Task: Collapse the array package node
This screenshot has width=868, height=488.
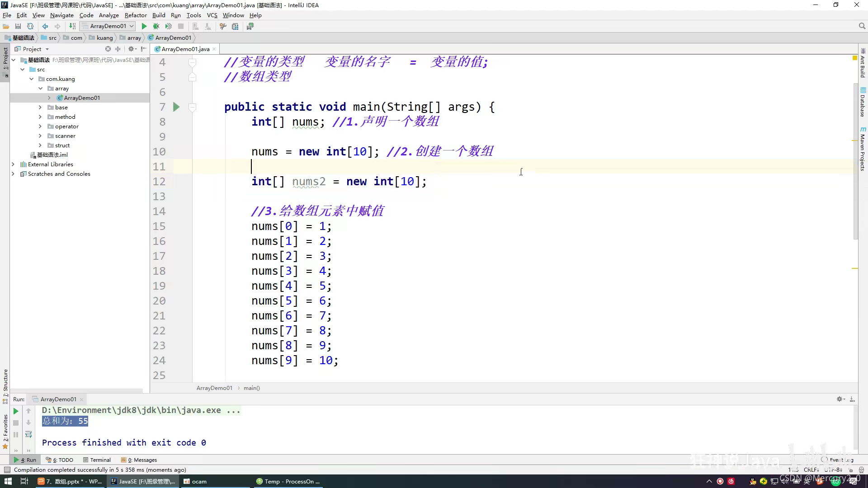Action: coord(40,89)
